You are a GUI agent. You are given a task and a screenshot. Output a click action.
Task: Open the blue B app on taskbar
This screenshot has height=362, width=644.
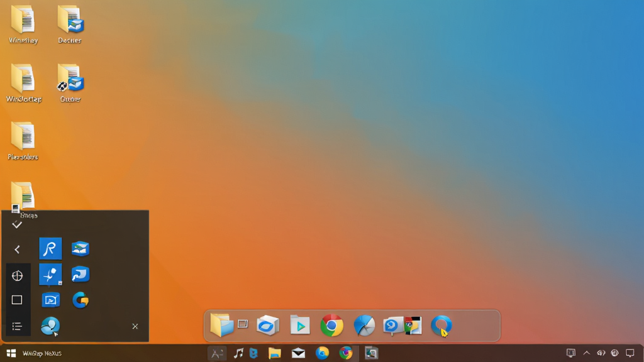click(x=253, y=353)
